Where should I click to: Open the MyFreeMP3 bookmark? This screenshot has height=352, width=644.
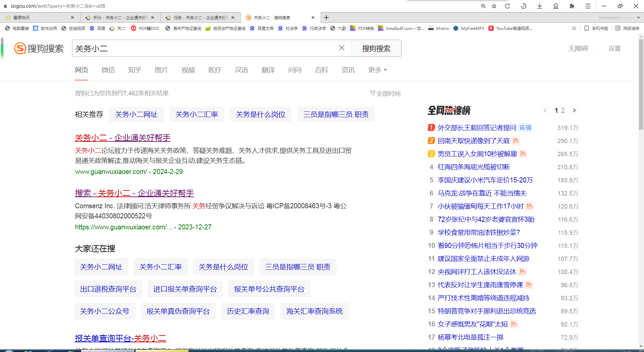pyautogui.click(x=469, y=29)
